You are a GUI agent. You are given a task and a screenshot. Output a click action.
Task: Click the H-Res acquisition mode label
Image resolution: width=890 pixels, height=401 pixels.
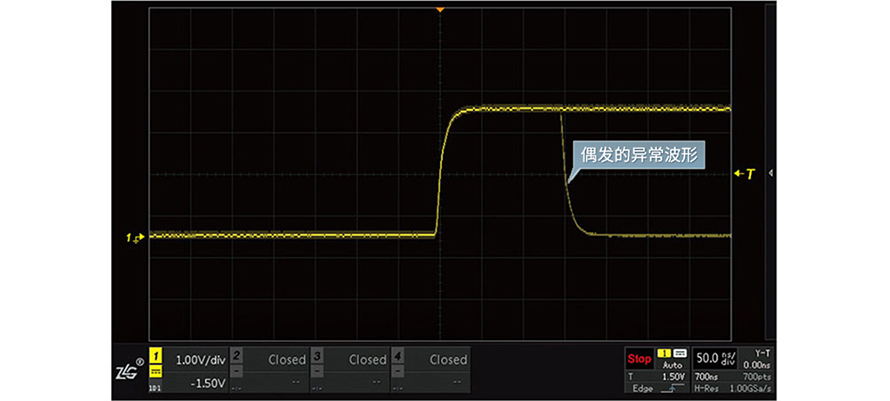pyautogui.click(x=709, y=387)
